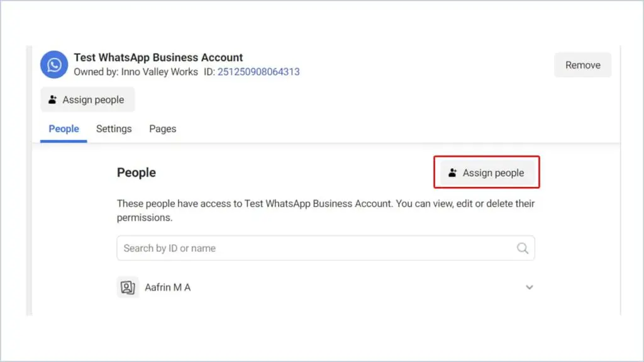Image resolution: width=644 pixels, height=362 pixels.
Task: Switch to the People tab
Action: pos(64,129)
